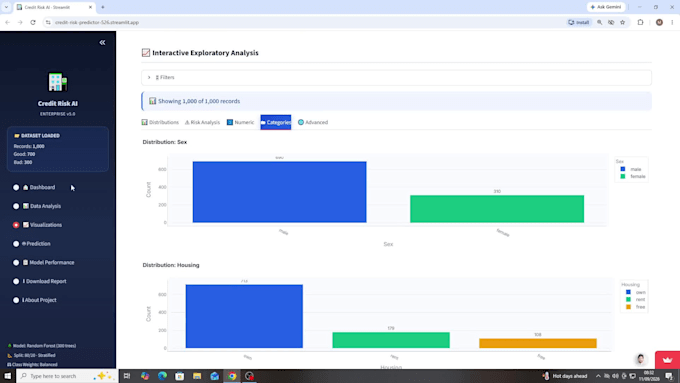Collapse the sidebar with double-chevron icon
Screen dimensions: 680x383
point(102,43)
